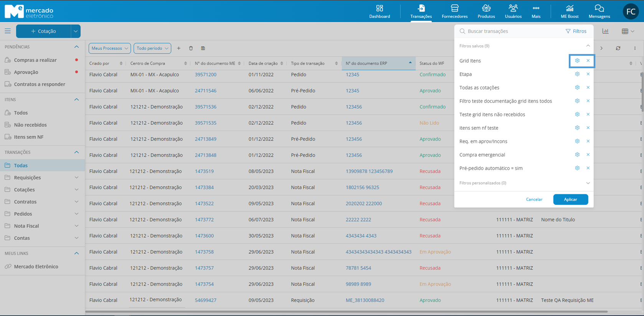Image resolution: width=644 pixels, height=316 pixels.
Task: Open ERP document ME_38130088420
Action: tap(365, 300)
